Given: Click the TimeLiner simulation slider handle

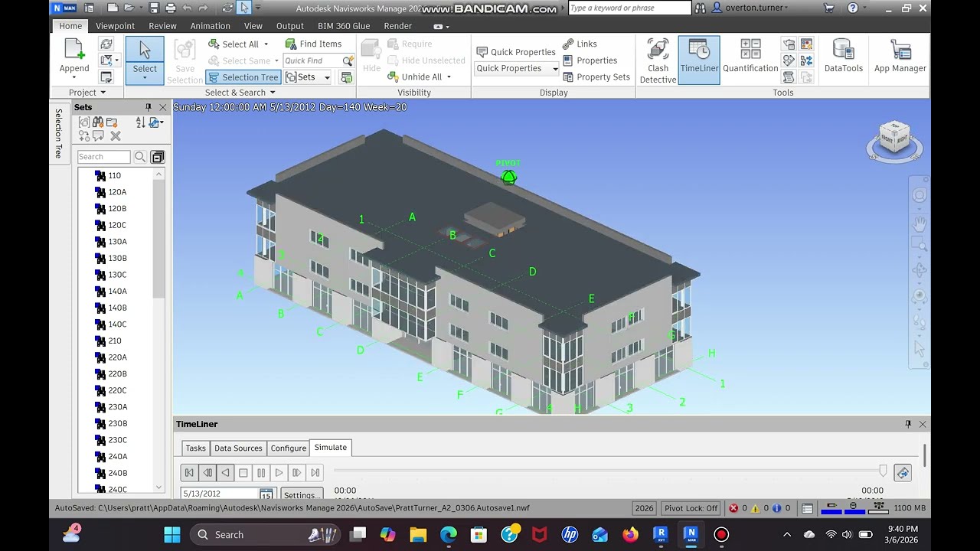Looking at the screenshot, I should [x=883, y=471].
